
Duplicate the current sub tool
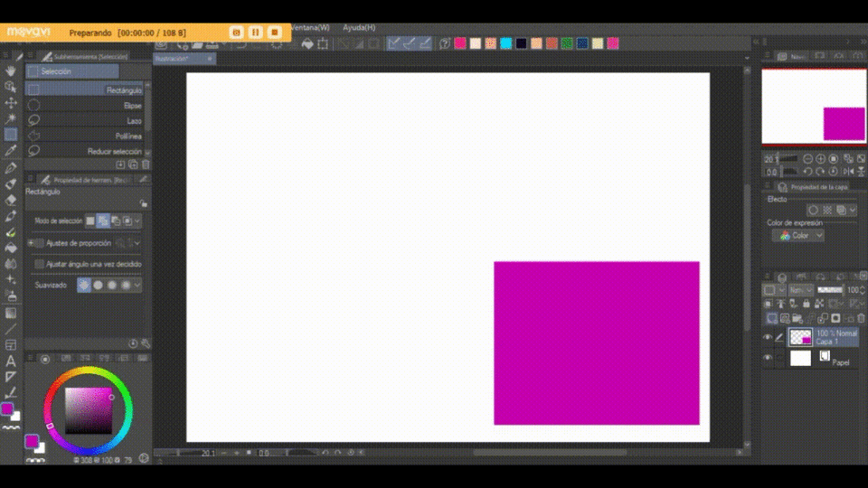[x=133, y=164]
